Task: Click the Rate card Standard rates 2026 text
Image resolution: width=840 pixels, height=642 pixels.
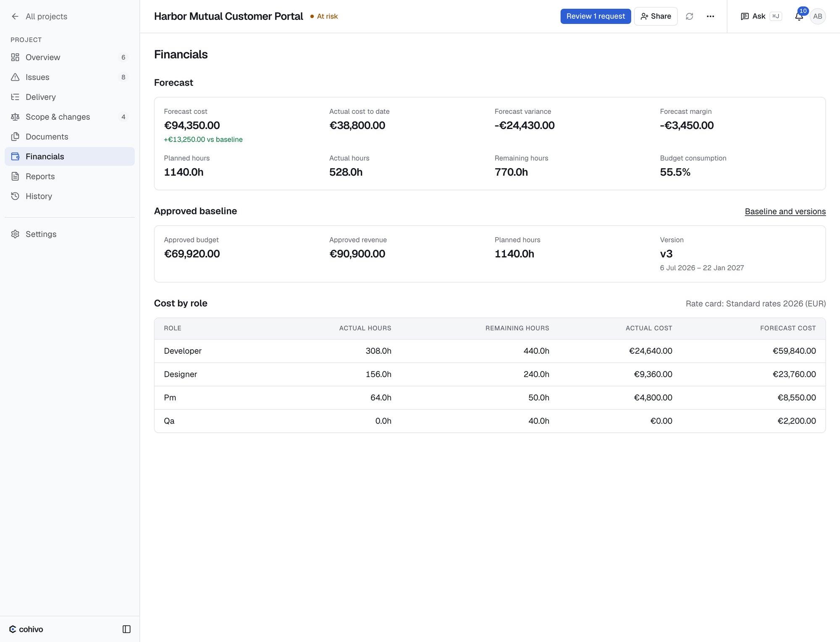Action: pos(756,303)
